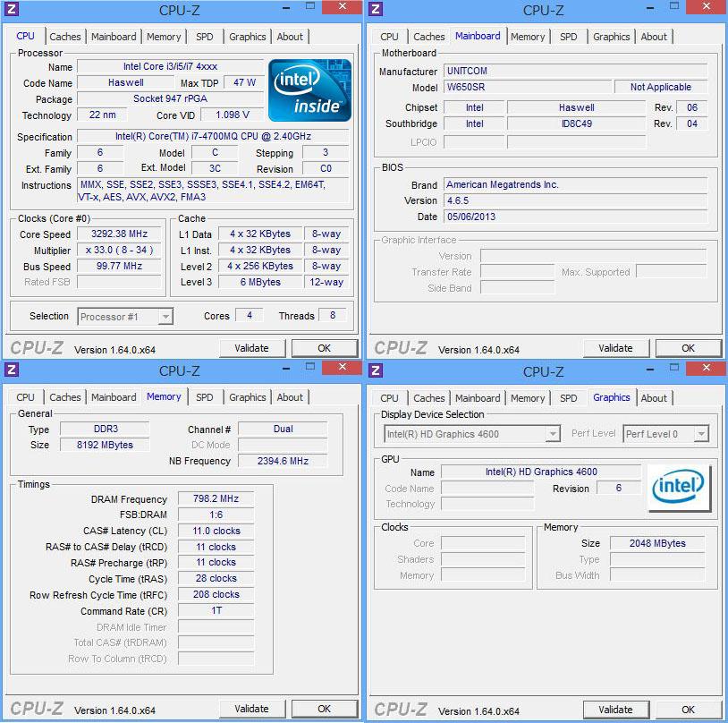
Task: Show SPD tab in Graphics window
Action: coord(568,398)
